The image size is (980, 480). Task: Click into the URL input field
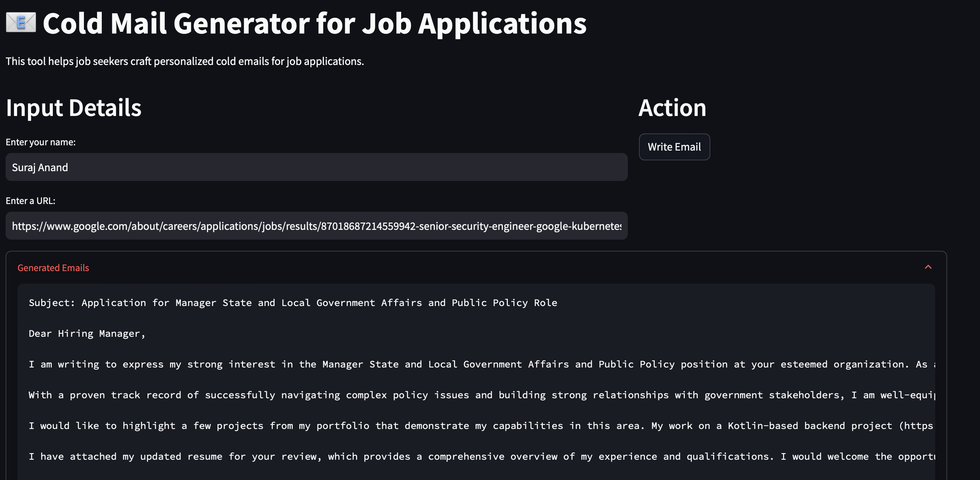[x=316, y=226]
